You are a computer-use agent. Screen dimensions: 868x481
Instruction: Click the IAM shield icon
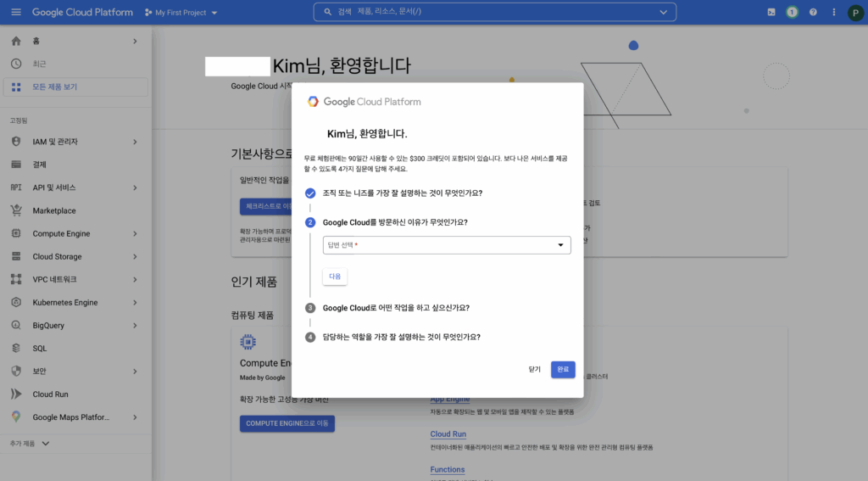tap(16, 142)
